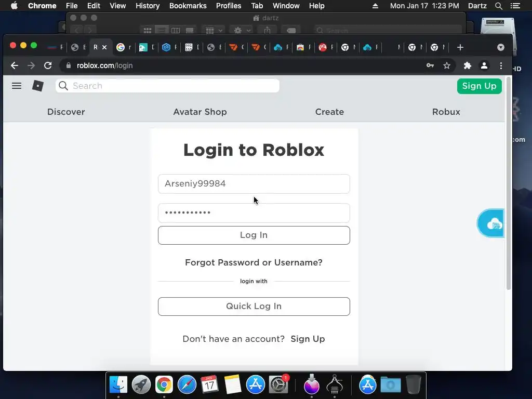Go forward with Chrome's forward arrow
The width and height of the screenshot is (532, 399).
point(31,65)
